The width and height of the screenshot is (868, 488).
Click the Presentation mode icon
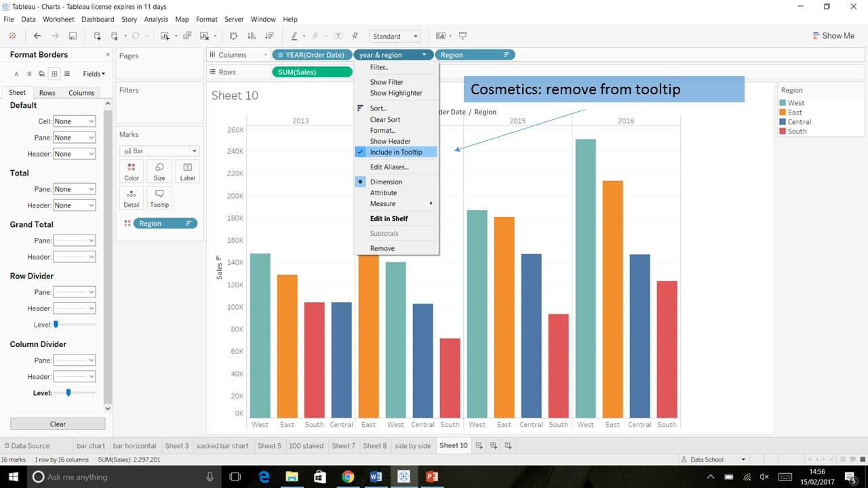coord(462,36)
